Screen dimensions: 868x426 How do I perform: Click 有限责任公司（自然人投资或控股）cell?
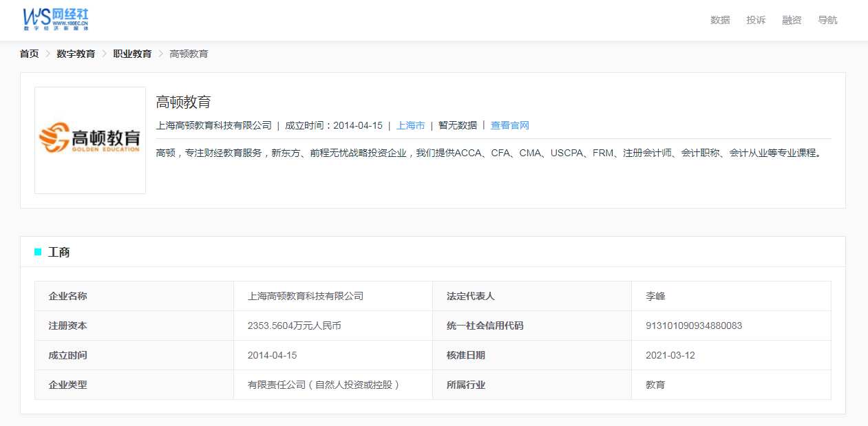pyautogui.click(x=333, y=385)
